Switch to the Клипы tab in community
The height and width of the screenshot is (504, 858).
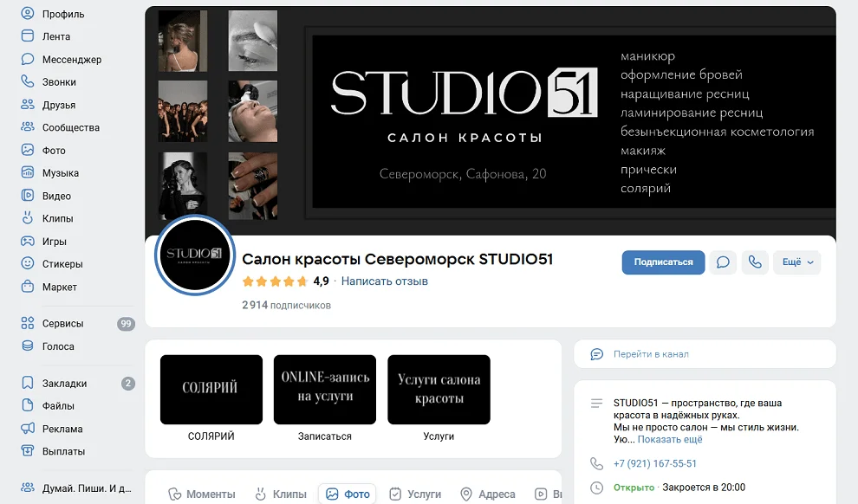coord(281,494)
